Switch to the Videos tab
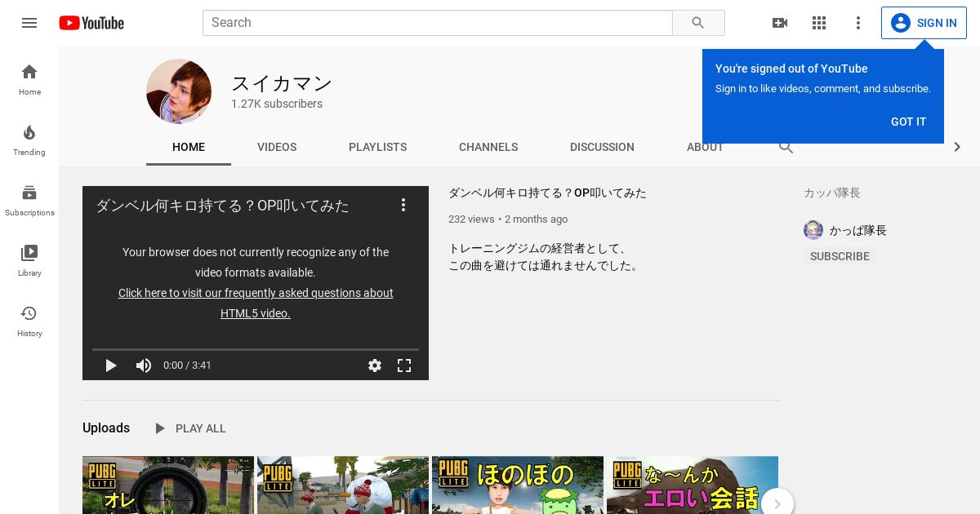Screen dimensions: 980x514 277,147
